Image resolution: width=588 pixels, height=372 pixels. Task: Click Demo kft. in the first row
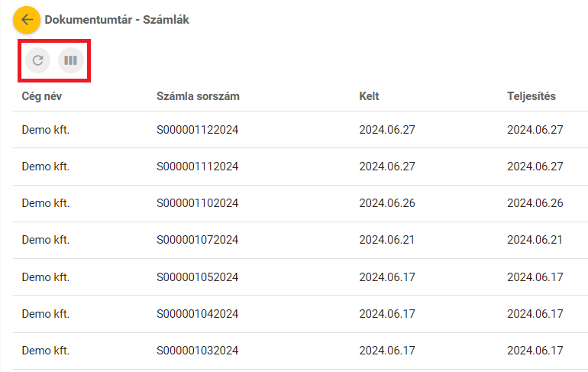[46, 130]
